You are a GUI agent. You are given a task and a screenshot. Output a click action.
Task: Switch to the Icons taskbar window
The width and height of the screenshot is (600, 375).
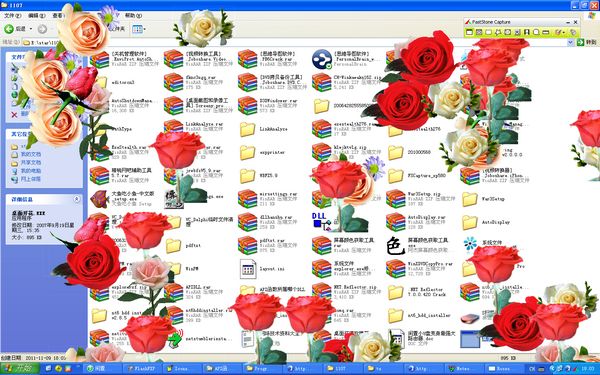(181, 368)
